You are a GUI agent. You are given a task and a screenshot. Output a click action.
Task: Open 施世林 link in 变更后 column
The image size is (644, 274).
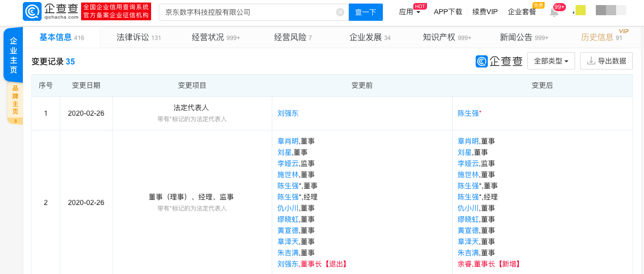(x=468, y=175)
